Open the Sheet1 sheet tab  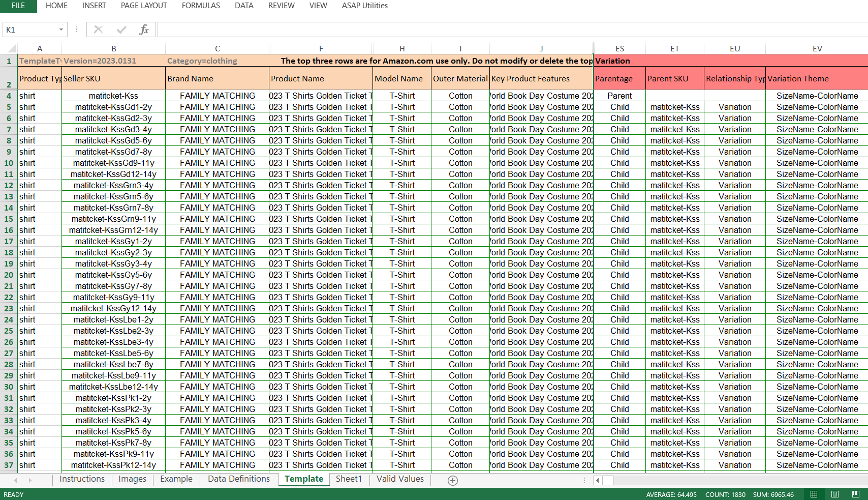point(349,479)
